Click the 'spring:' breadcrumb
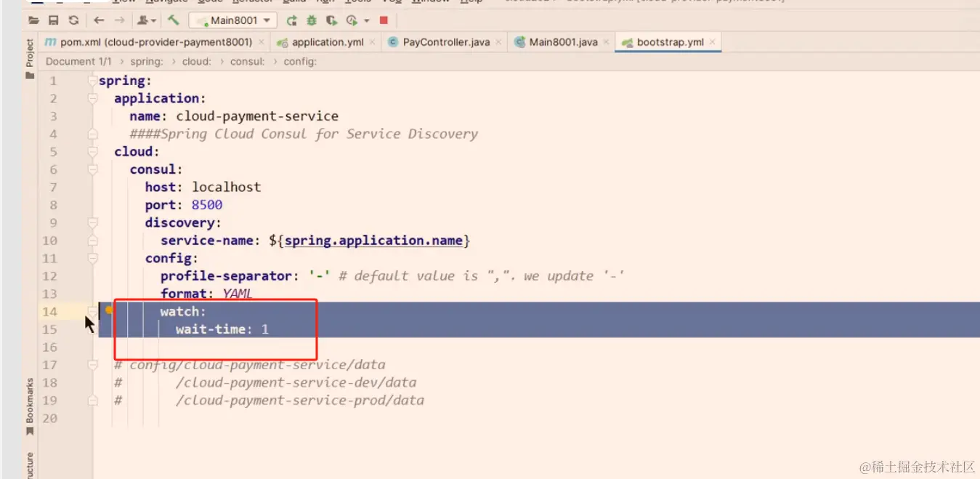 point(147,62)
